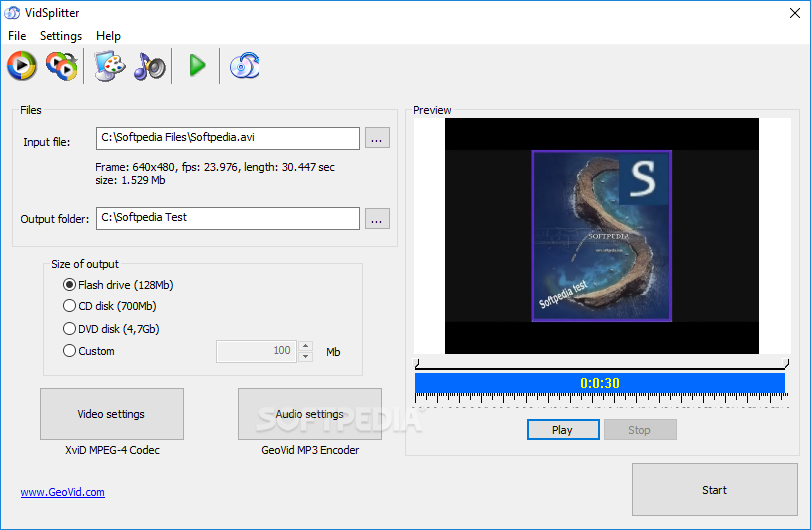
Task: Click the blue 0:0:30 timeline bar
Action: coord(599,383)
